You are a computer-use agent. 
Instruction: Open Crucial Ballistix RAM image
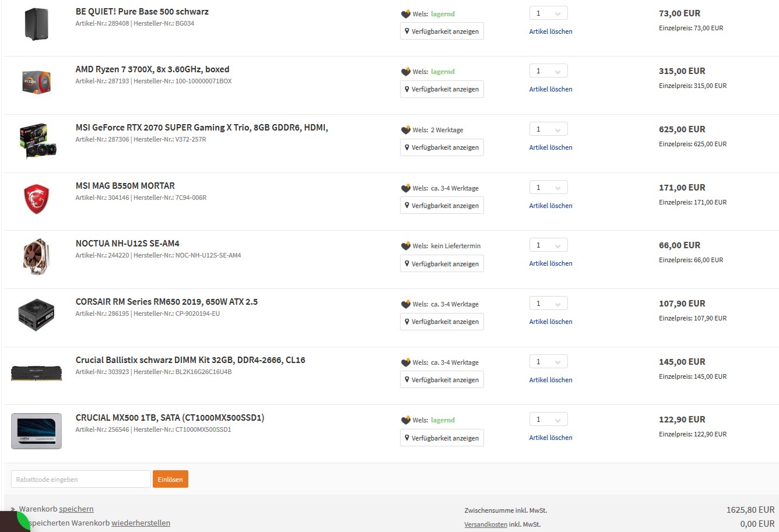pos(36,373)
